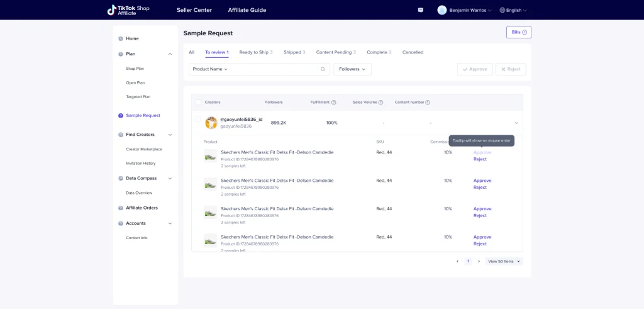
Task: Switch to the Cancelled tab
Action: pos(413,52)
